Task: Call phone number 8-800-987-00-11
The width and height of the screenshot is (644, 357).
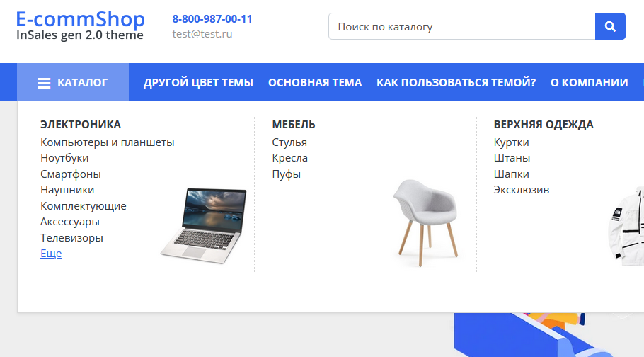Action: click(212, 19)
